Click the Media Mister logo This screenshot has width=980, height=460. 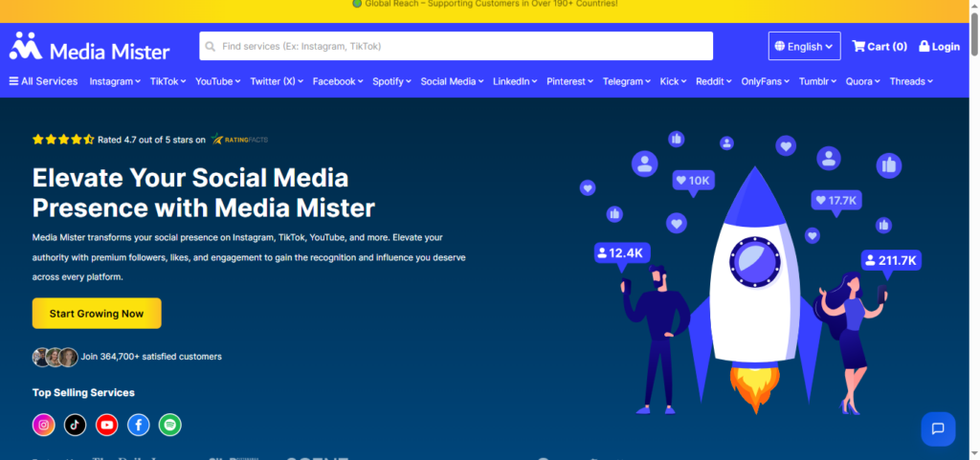coord(89,46)
